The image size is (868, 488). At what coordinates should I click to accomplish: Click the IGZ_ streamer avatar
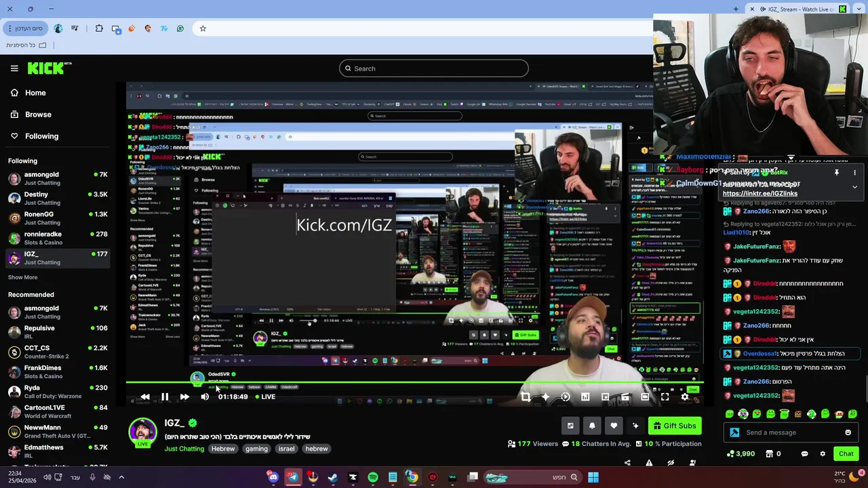[x=142, y=432]
